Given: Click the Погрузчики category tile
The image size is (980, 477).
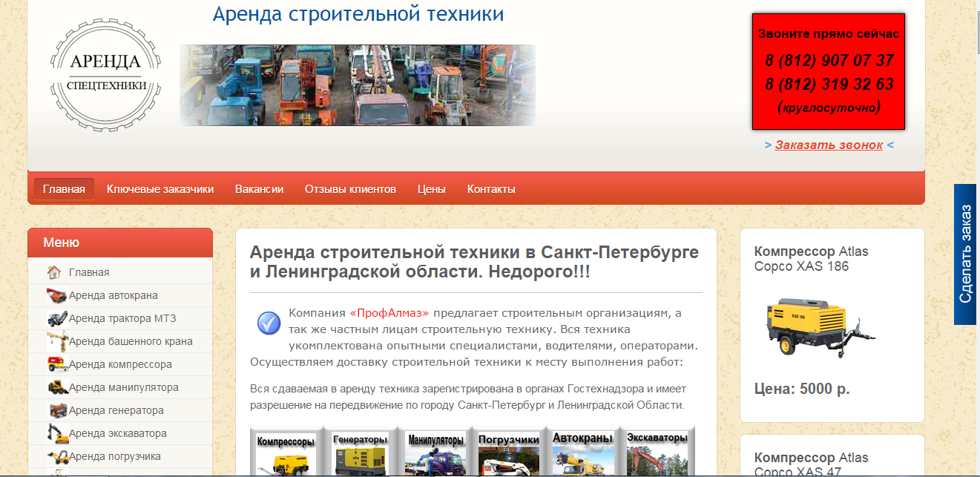Looking at the screenshot, I should click(509, 452).
